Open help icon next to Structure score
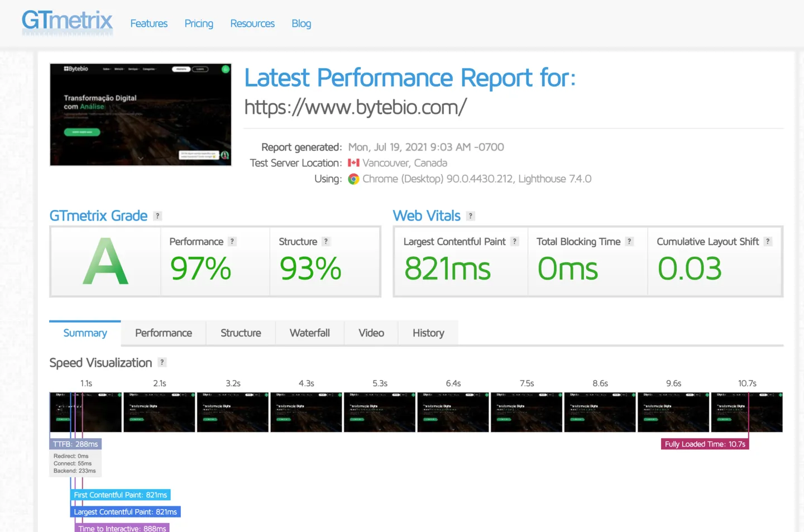Image resolution: width=804 pixels, height=532 pixels. point(326,242)
